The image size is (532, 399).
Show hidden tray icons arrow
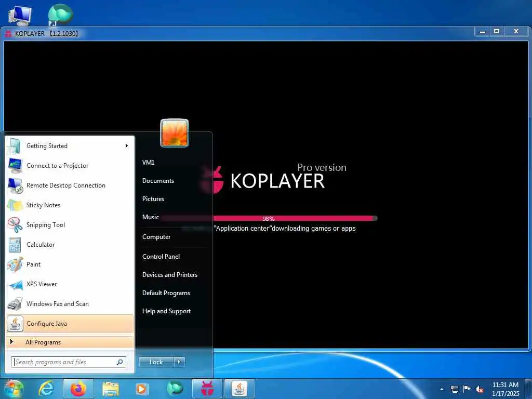(x=442, y=389)
